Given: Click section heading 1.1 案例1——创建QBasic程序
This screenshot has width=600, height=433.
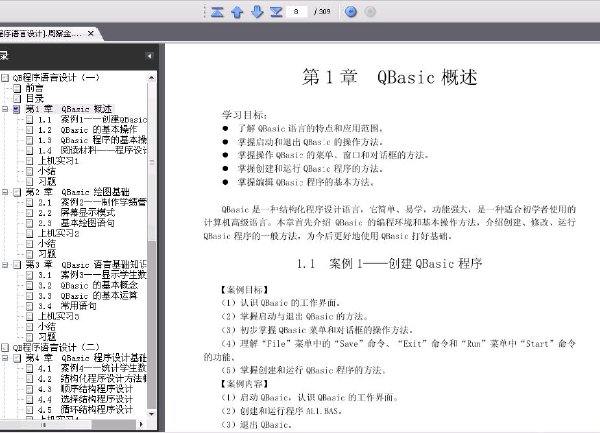Looking at the screenshot, I should click(x=389, y=264).
